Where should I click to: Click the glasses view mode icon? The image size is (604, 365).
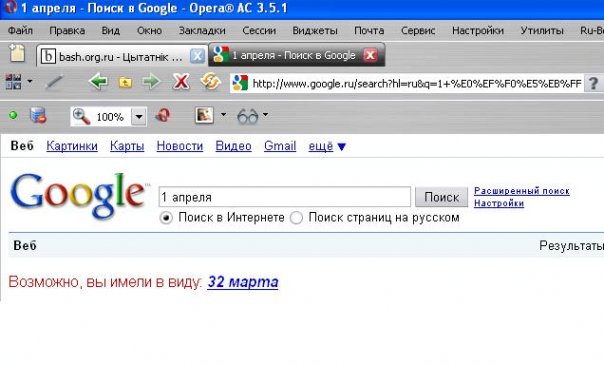247,116
